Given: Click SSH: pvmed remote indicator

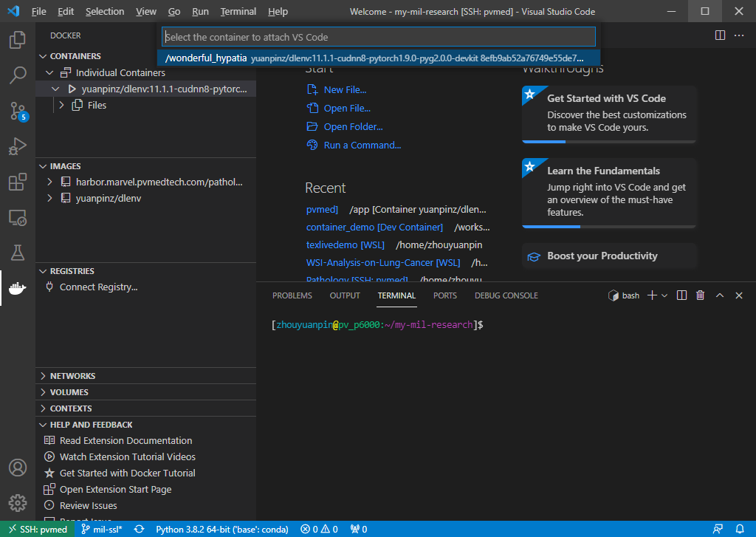Looking at the screenshot, I should coord(38,530).
